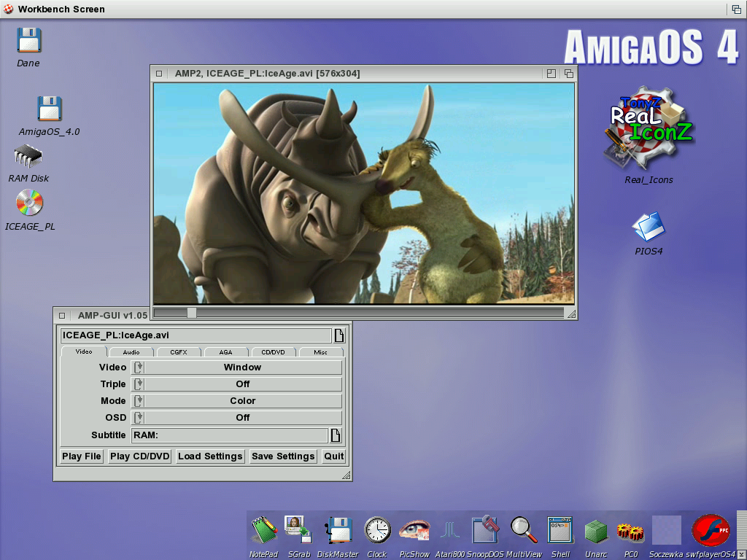The height and width of the screenshot is (560, 747).
Task: Launch Unarc green box icon
Action: [x=596, y=532]
